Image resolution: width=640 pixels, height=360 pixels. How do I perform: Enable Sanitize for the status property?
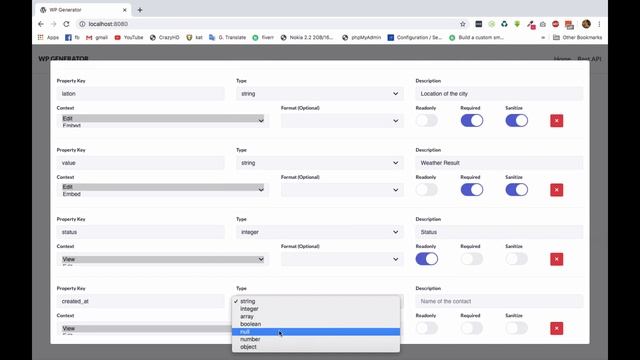click(516, 259)
